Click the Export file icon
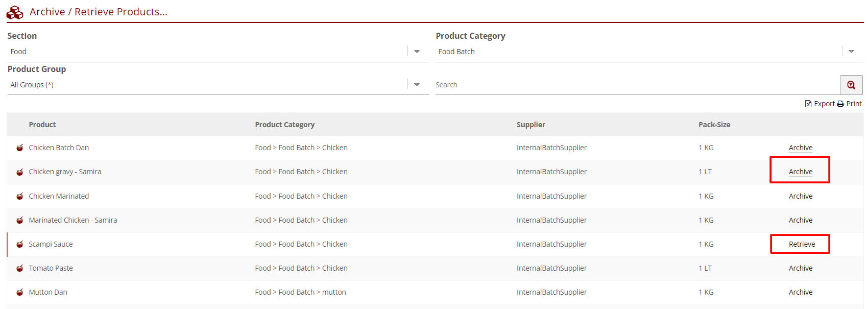868x309 pixels. [808, 104]
